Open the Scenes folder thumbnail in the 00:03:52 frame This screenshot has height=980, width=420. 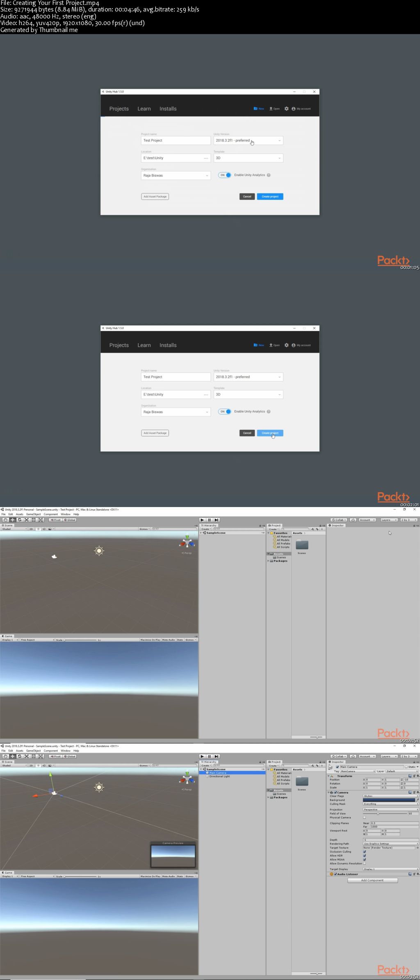302,781
